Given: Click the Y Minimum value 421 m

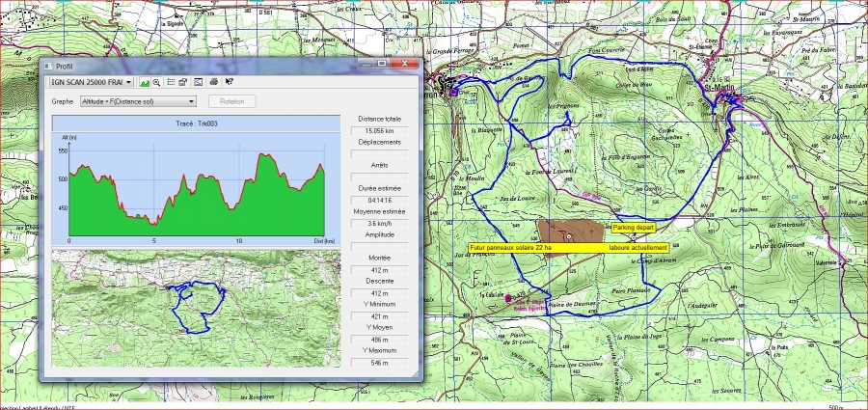Looking at the screenshot, I should point(380,316).
